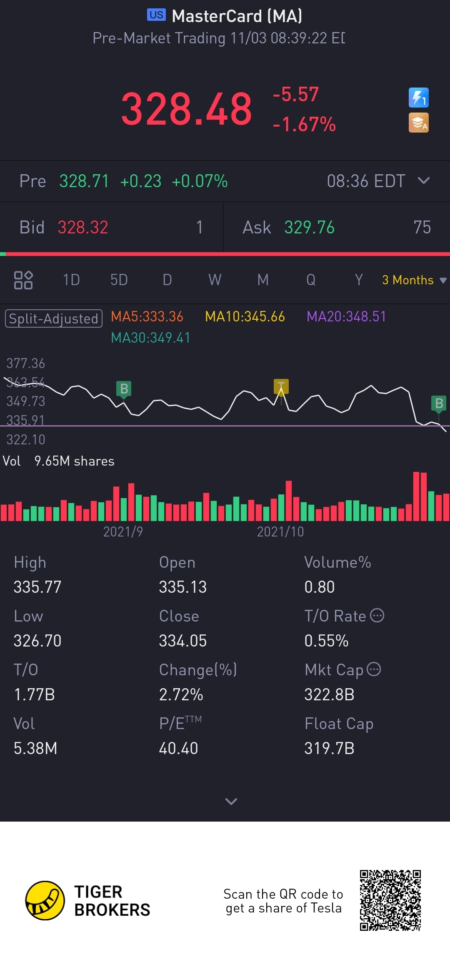This screenshot has width=450, height=980.
Task: Select the Q quarterly chart tab
Action: pyautogui.click(x=311, y=280)
